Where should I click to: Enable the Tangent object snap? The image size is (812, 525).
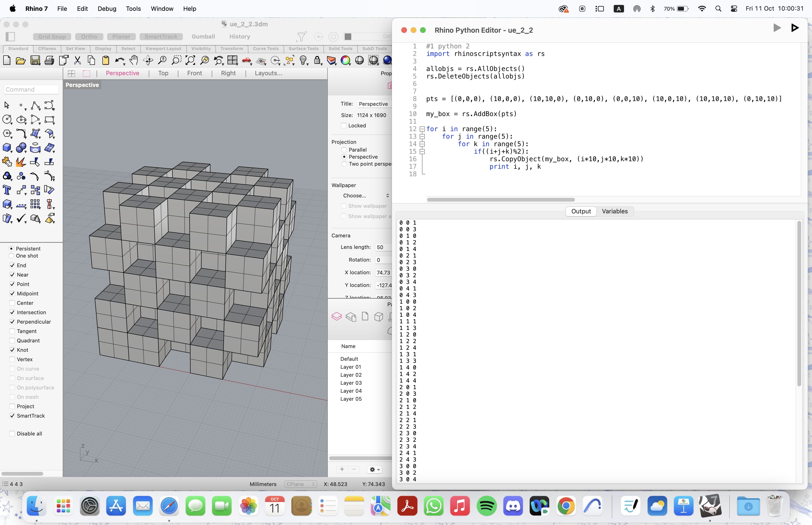[12, 331]
